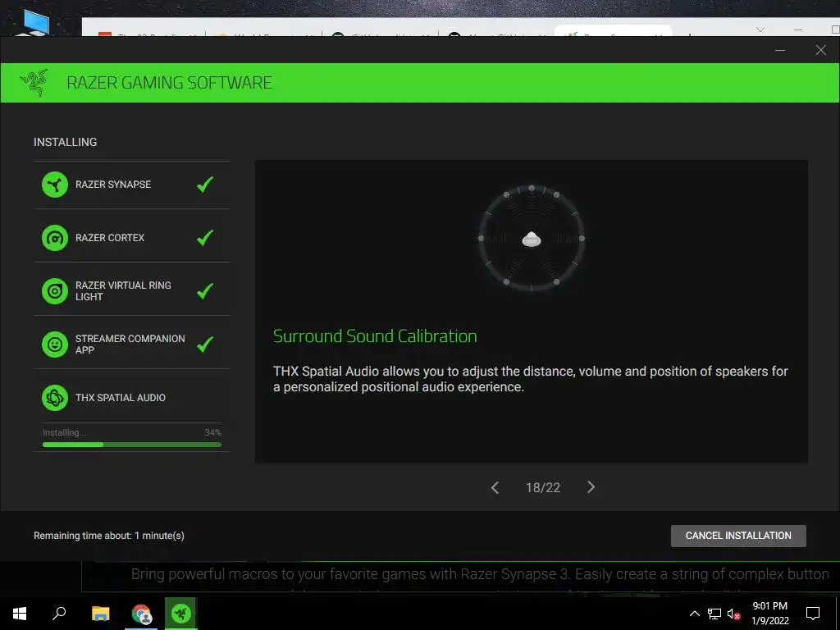Viewport: 840px width, 630px height.
Task: Cancel the installation
Action: [x=738, y=536]
